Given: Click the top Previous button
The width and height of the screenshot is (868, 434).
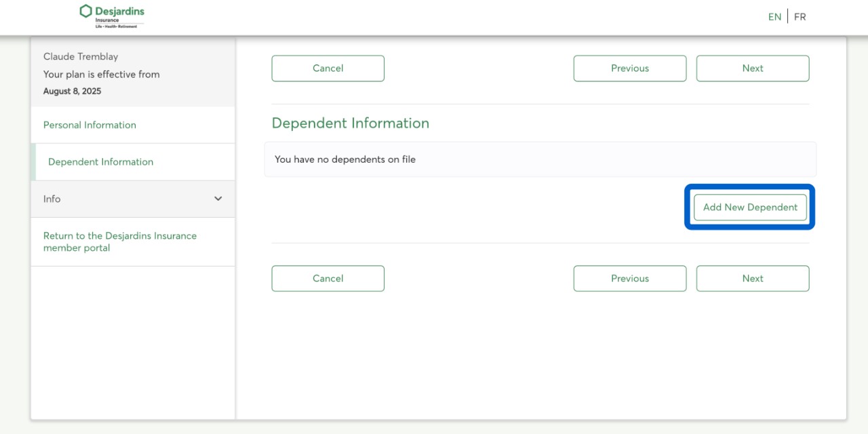Looking at the screenshot, I should click(629, 68).
